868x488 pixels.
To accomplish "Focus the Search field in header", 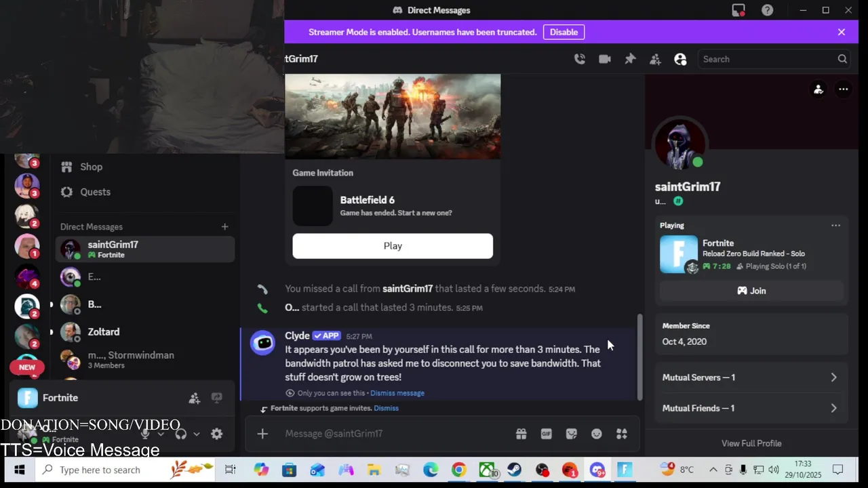I will (774, 59).
